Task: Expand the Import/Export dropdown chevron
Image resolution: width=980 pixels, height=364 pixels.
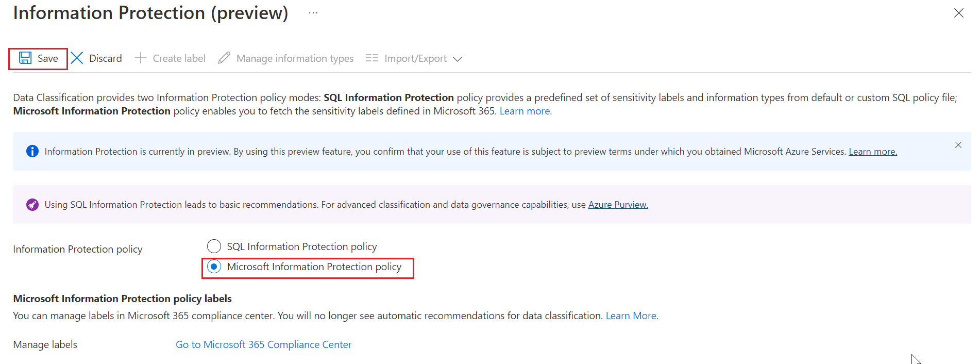Action: pyautogui.click(x=458, y=59)
